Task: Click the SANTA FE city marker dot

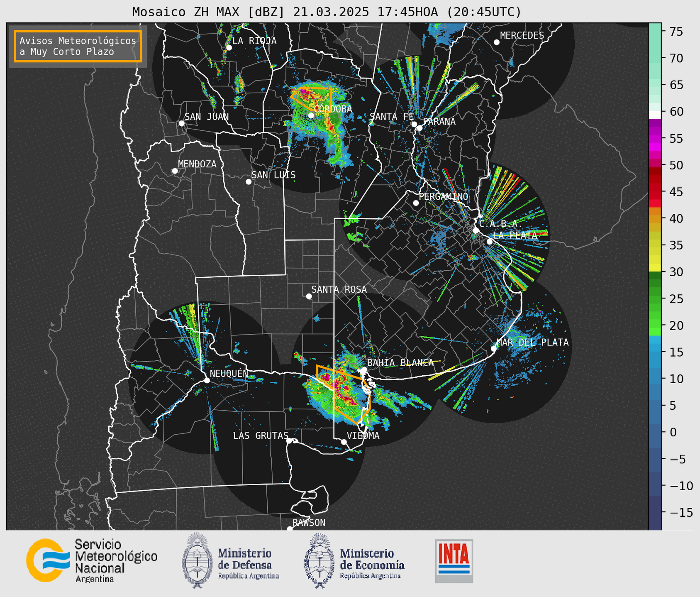Action: (x=414, y=124)
